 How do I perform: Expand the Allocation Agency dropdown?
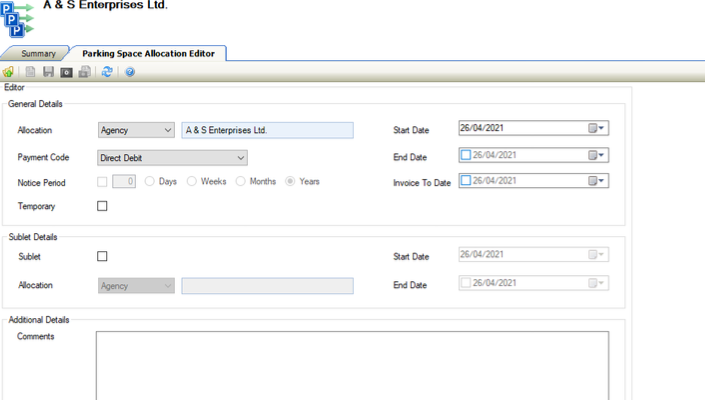click(166, 130)
